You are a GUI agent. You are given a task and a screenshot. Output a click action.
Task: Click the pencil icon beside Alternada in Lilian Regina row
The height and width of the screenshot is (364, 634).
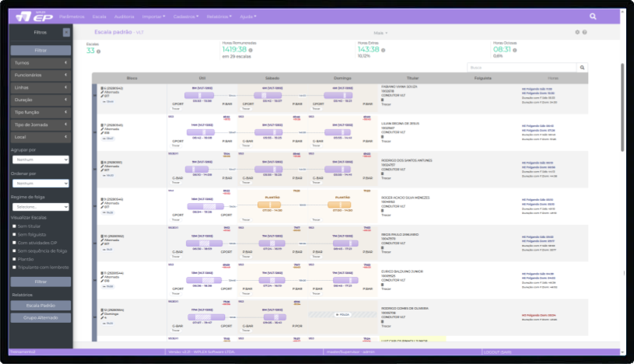pos(103,129)
